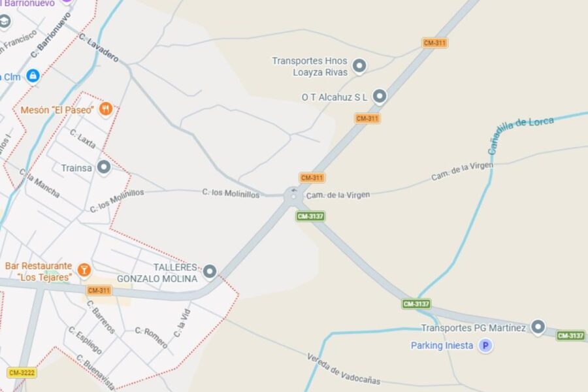Viewport: 588px width, 392px height.
Task: Click the TALLERES GONZALO MOLINA map pin
Action: [210, 271]
